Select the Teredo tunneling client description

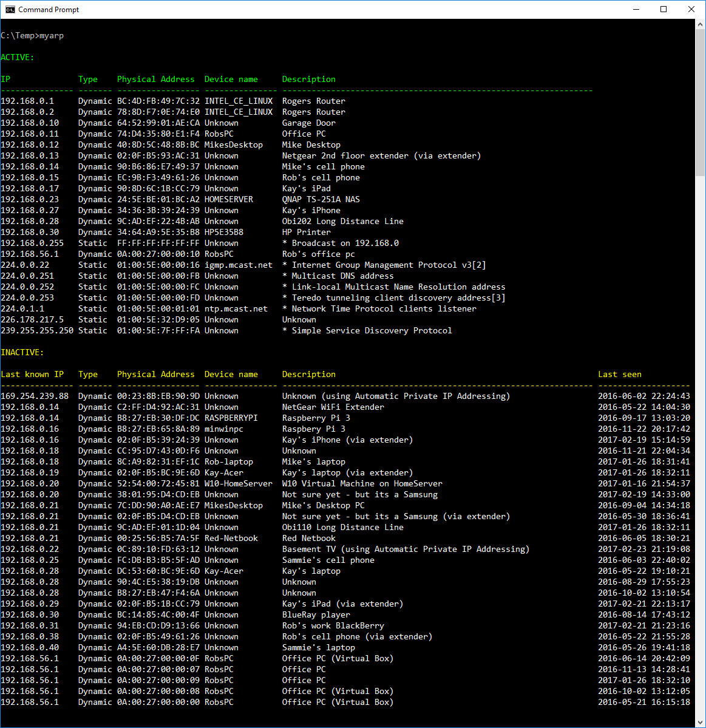(x=393, y=298)
